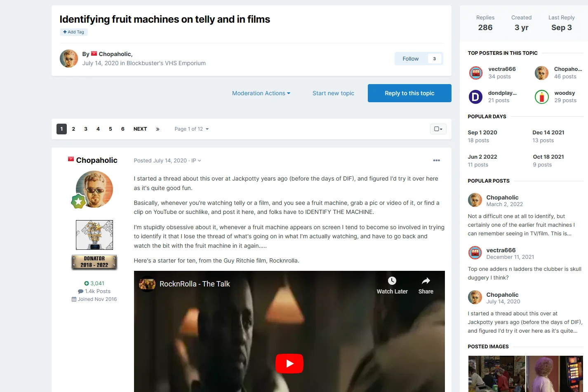Screen dimensions: 588x392
Task: Click the red flag icon beside Chopaholic post name
Action: point(71,159)
